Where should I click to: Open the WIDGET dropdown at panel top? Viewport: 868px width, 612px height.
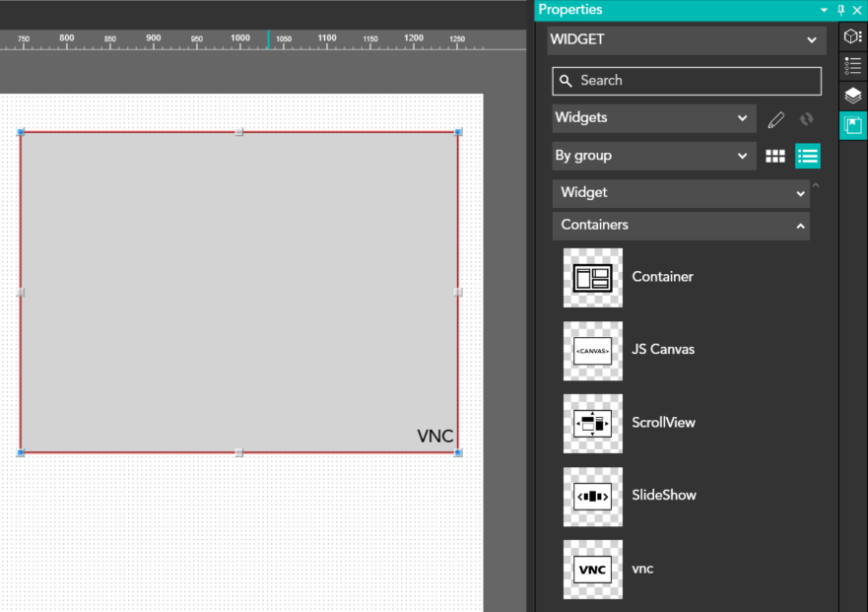(686, 40)
